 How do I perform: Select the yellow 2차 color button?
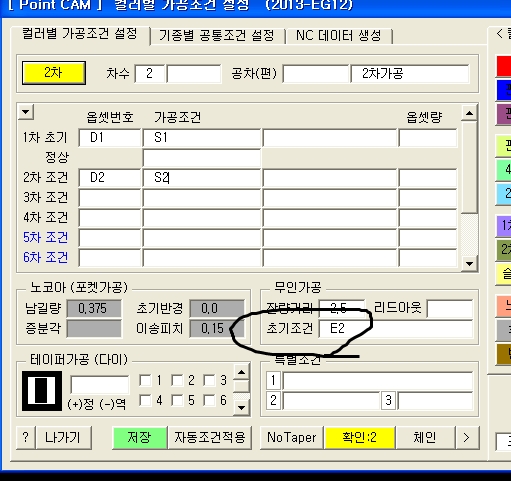click(54, 73)
